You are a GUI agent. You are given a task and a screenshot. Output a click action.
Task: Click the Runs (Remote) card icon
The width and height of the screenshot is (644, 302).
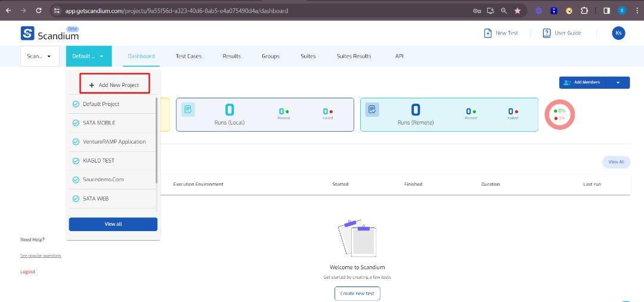tap(372, 110)
